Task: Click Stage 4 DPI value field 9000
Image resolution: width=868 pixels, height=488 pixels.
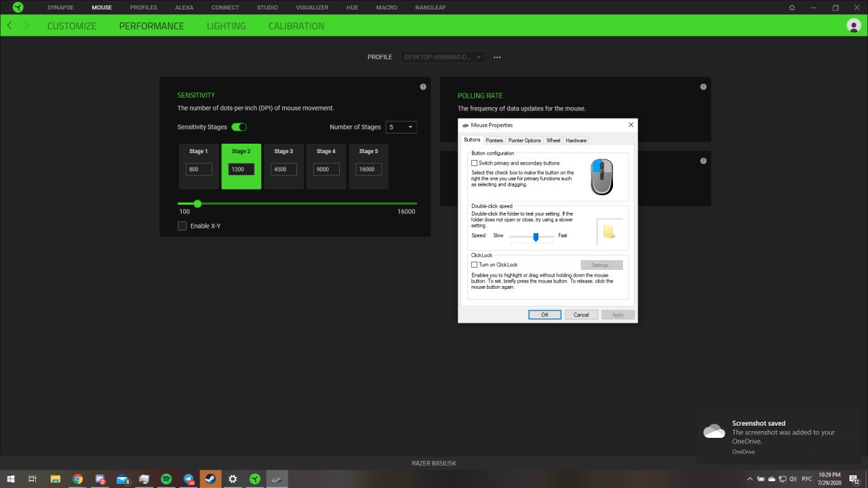Action: coord(326,169)
